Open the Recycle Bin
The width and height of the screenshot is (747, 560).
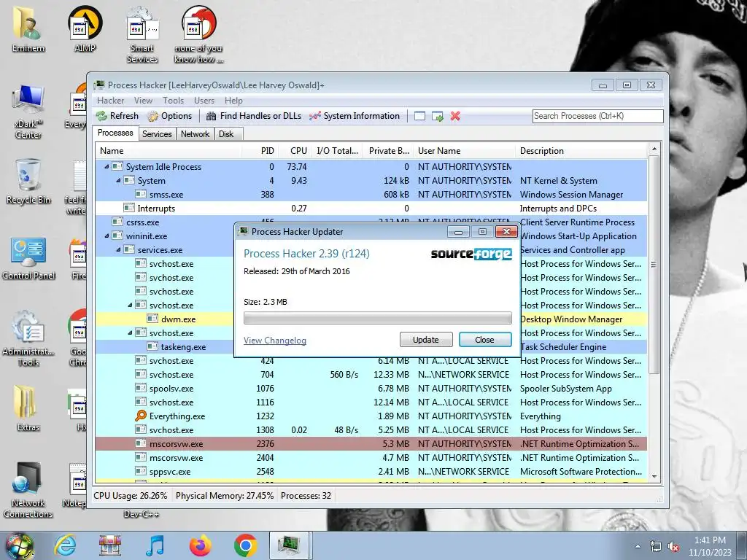[x=28, y=182]
